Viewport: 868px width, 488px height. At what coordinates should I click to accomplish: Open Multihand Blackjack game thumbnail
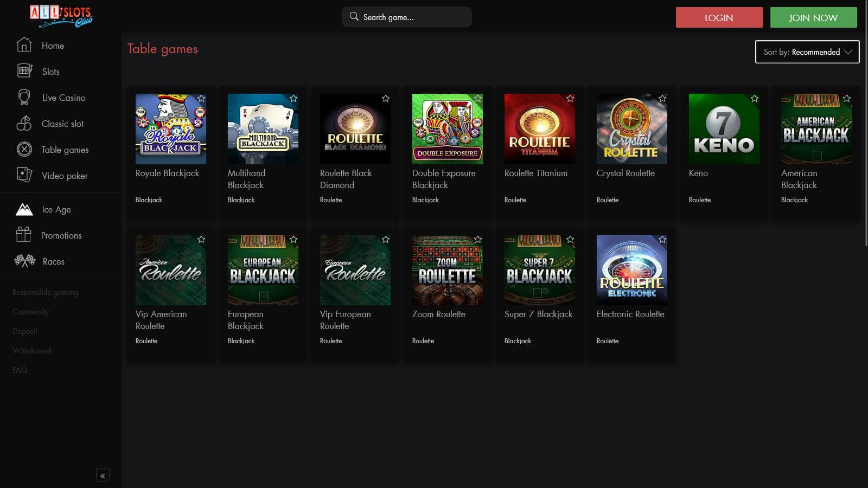tap(263, 129)
